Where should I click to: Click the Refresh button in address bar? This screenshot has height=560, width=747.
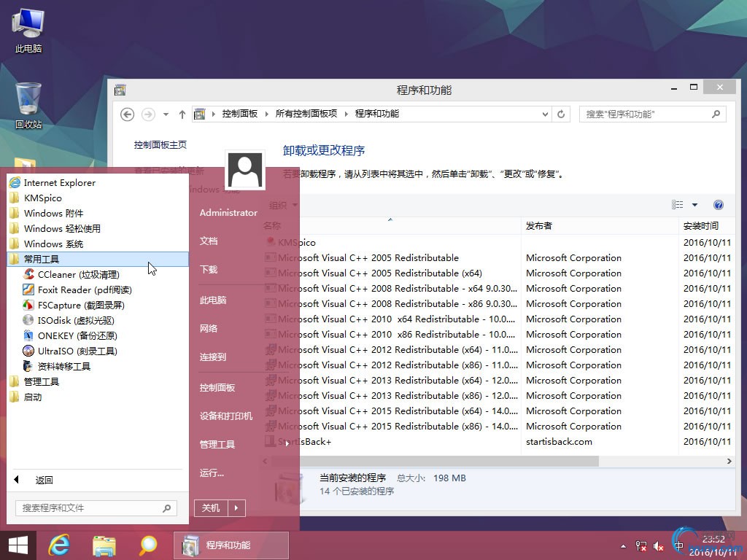click(x=561, y=114)
